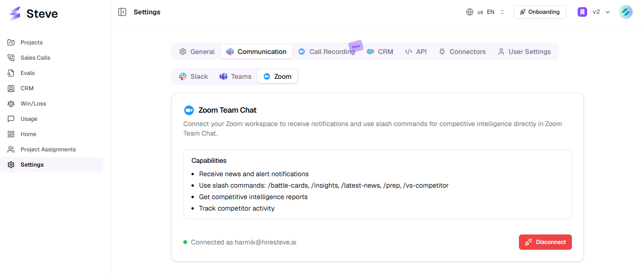Open Sales Calls phone icon
The height and width of the screenshot is (276, 644).
click(x=11, y=58)
